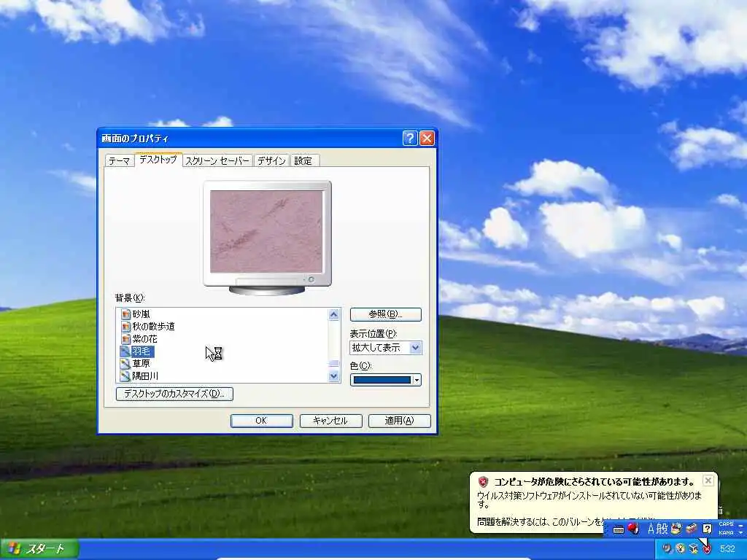Viewport: 747px width, 560px height.
Task: Click the image icon beside 紫の花
Action: [x=125, y=339]
